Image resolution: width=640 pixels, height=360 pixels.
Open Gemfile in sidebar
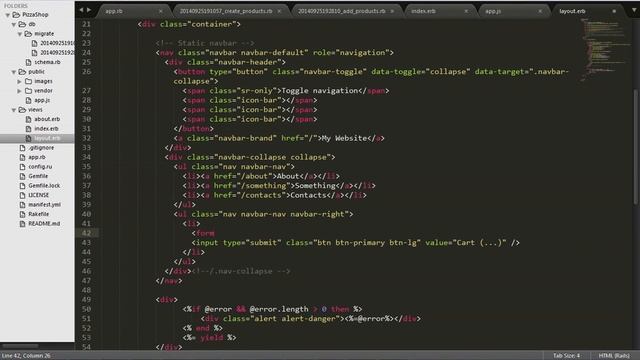[38, 176]
